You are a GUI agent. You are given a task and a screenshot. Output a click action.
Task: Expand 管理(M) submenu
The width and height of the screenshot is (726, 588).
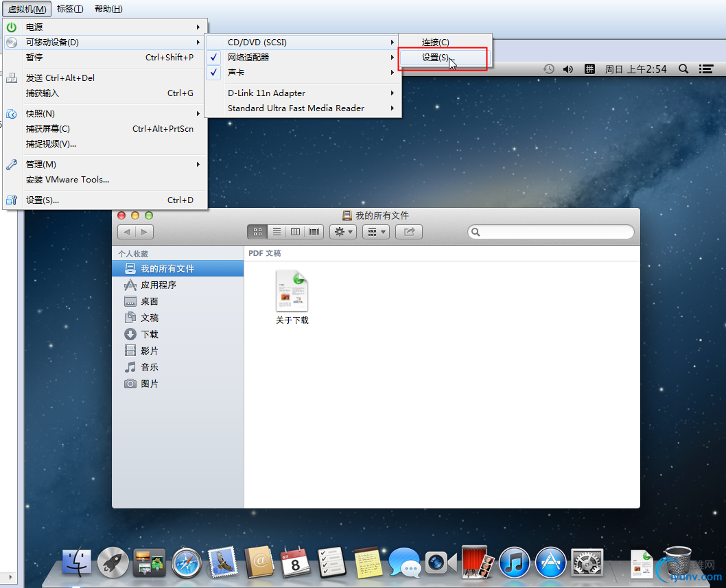click(x=105, y=165)
